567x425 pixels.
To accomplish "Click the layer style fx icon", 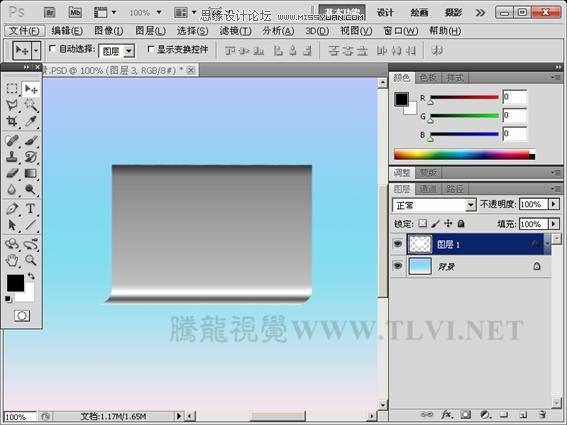I will point(447,414).
